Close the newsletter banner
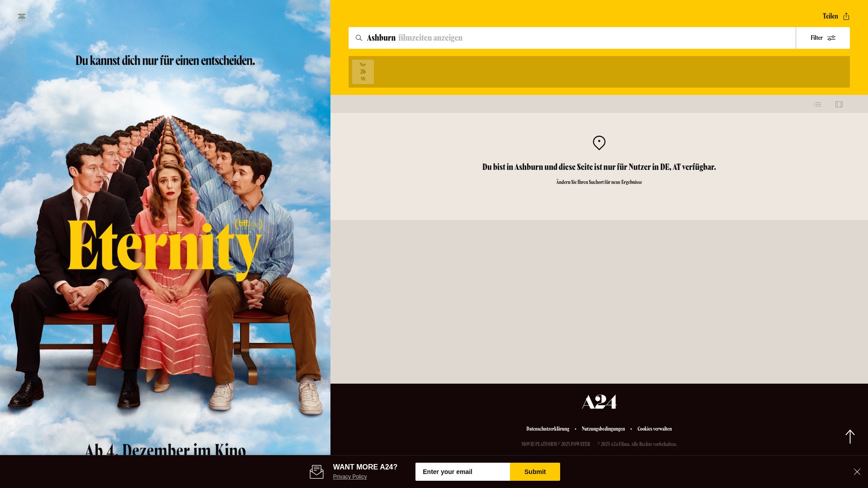The width and height of the screenshot is (868, 488). 857,472
